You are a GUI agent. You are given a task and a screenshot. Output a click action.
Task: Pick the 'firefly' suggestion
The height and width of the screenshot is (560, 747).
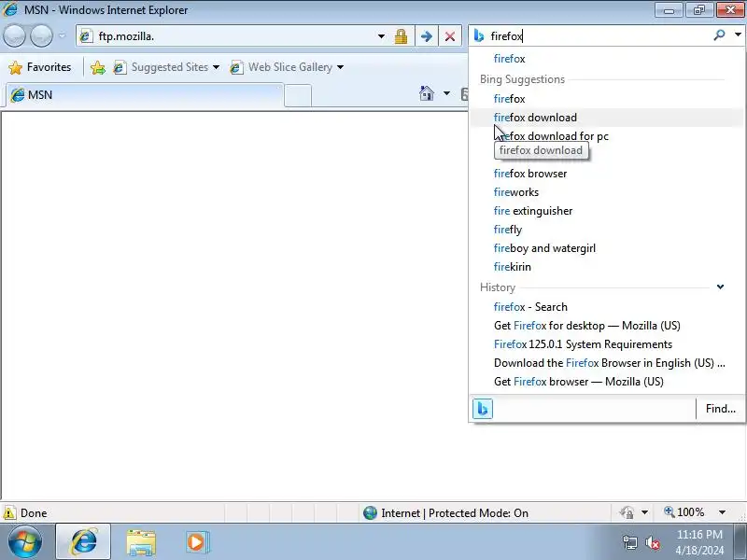tap(607, 230)
